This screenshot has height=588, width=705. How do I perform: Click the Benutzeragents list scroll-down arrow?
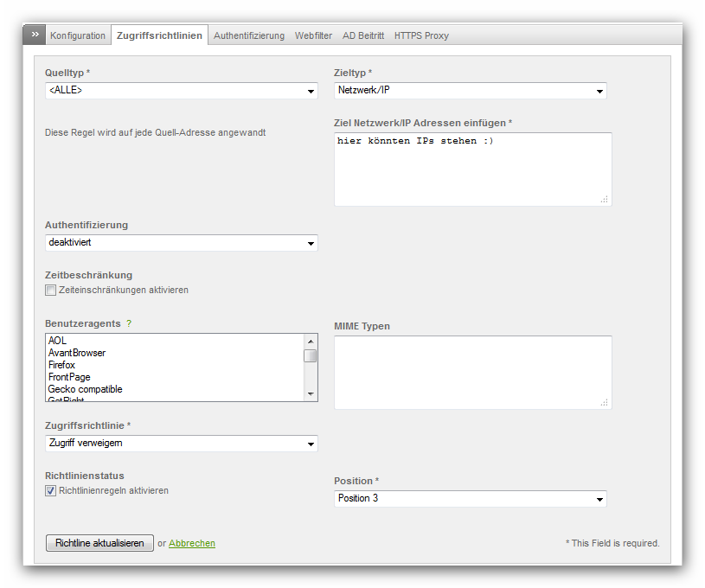(x=311, y=394)
